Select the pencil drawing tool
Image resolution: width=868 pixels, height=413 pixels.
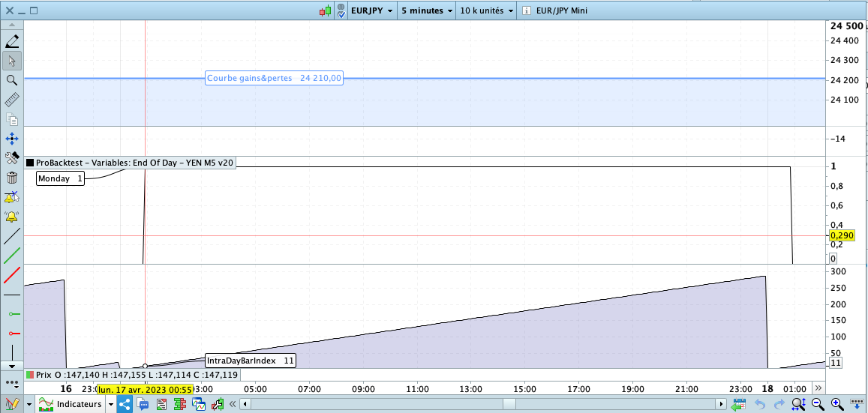pos(12,41)
